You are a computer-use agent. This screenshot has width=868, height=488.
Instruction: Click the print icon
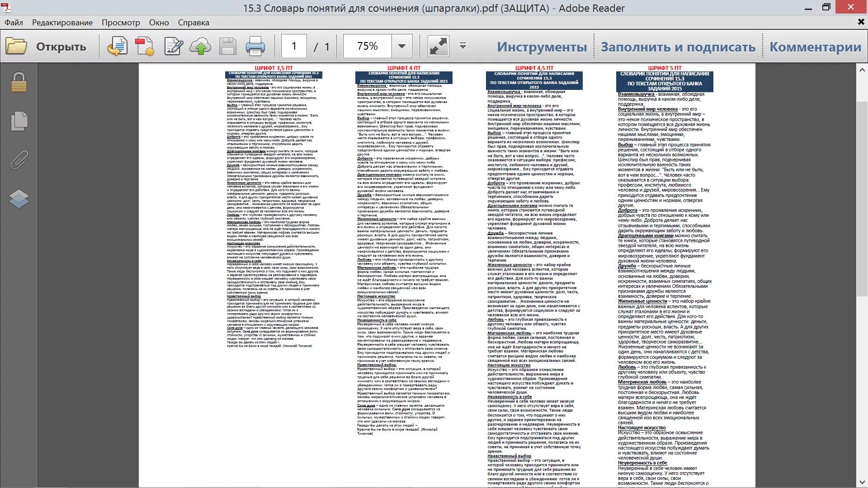[x=255, y=46]
